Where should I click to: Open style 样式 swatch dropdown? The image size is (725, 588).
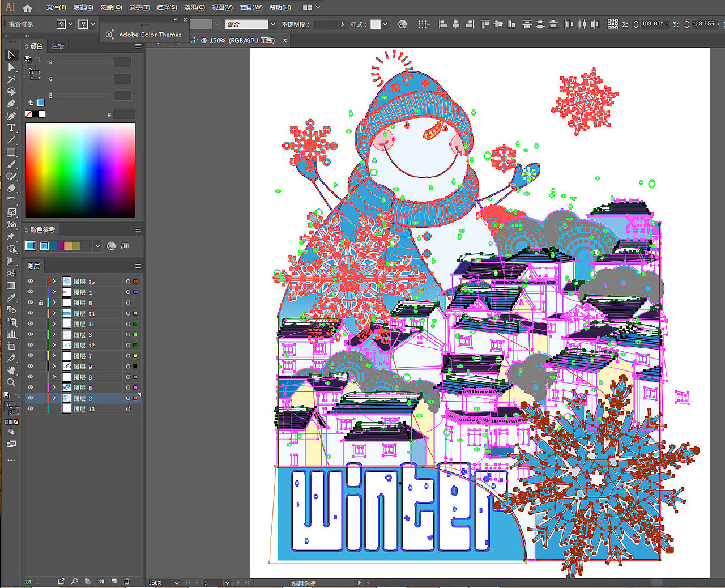click(x=385, y=24)
